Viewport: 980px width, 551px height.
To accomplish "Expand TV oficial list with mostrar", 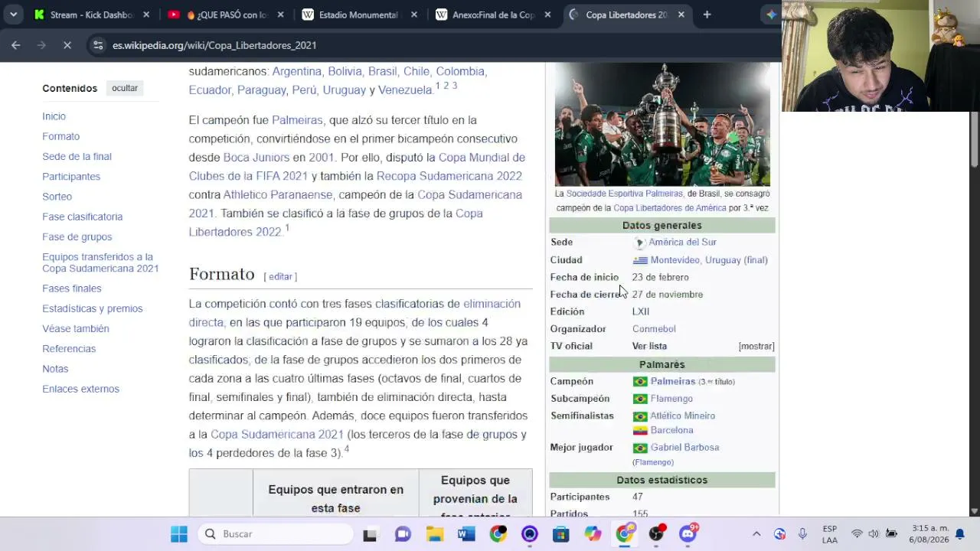I will click(x=756, y=347).
